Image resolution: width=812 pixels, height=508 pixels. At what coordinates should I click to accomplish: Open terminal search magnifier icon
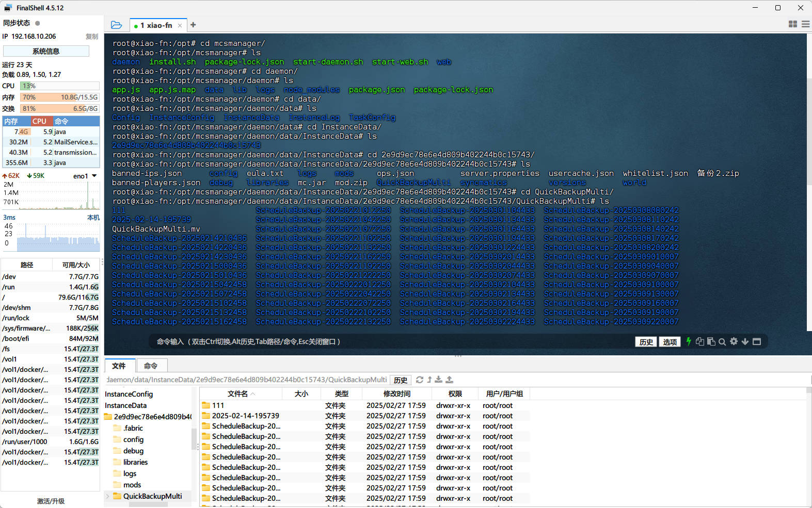coord(722,341)
